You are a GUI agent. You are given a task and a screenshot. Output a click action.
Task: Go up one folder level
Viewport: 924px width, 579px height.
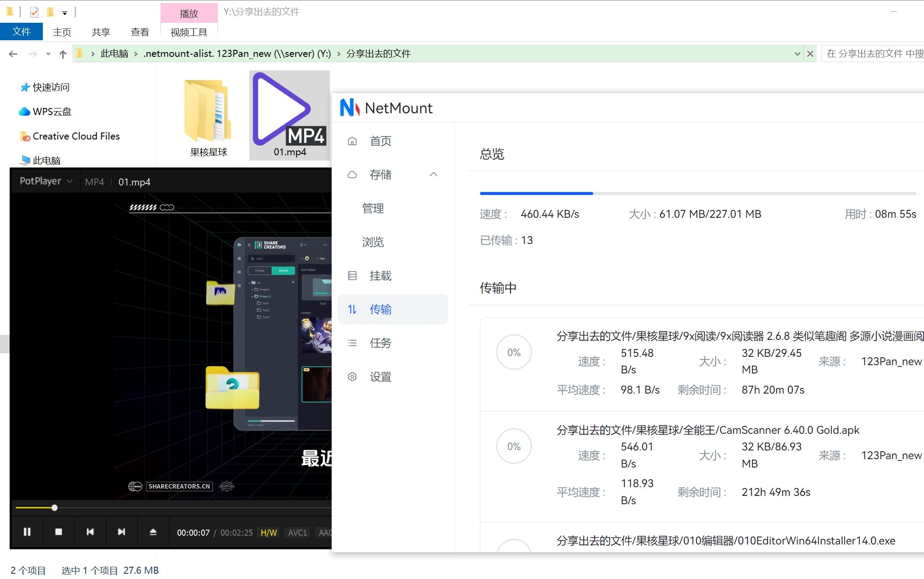point(63,54)
